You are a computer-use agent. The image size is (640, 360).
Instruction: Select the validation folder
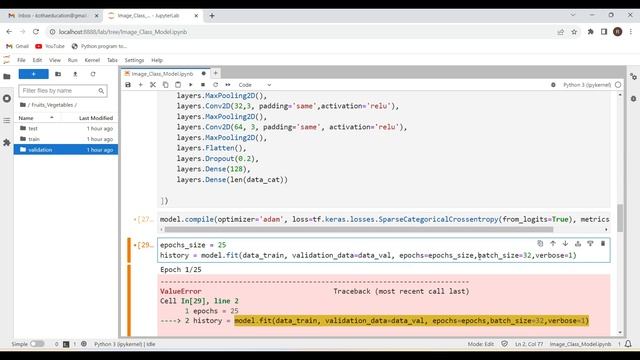pos(66,149)
